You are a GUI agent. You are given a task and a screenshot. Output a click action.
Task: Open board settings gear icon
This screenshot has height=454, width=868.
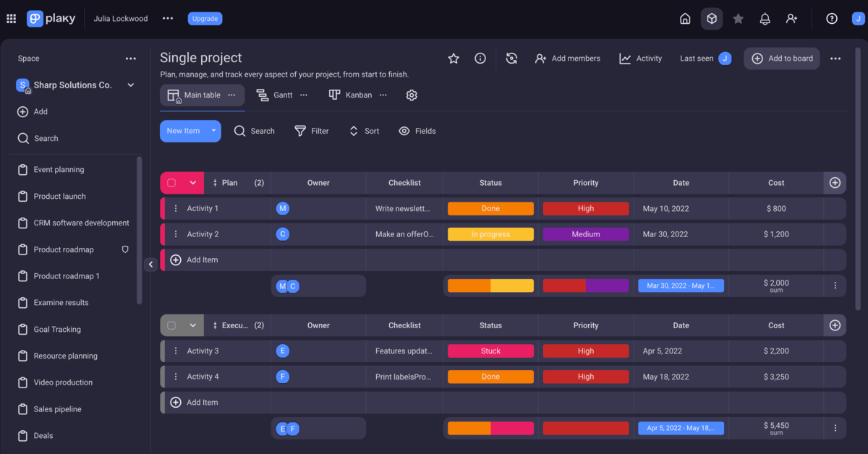pyautogui.click(x=412, y=95)
